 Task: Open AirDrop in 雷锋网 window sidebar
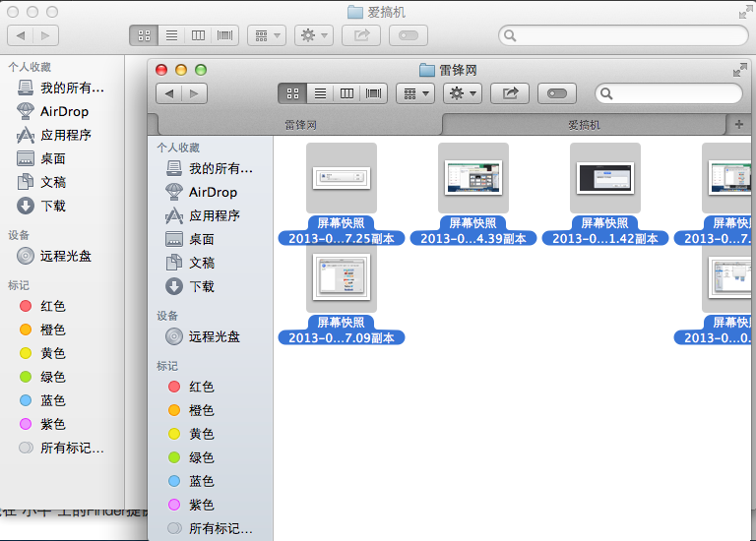(201, 192)
